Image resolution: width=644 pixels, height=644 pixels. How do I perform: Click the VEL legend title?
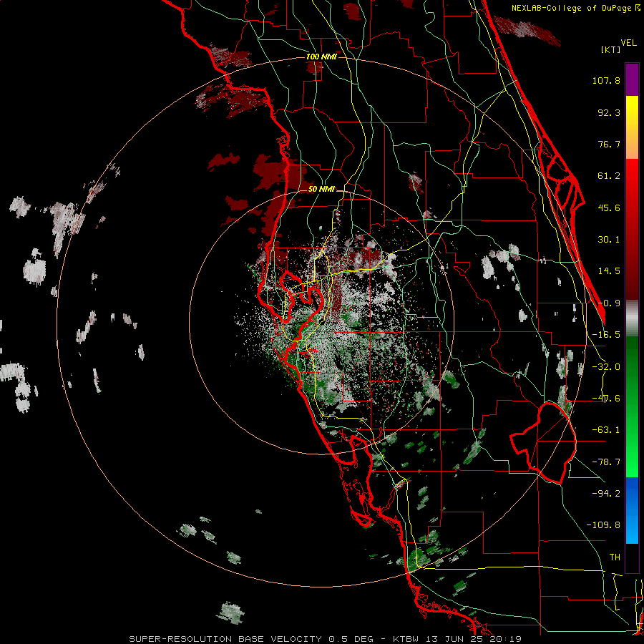tap(628, 43)
